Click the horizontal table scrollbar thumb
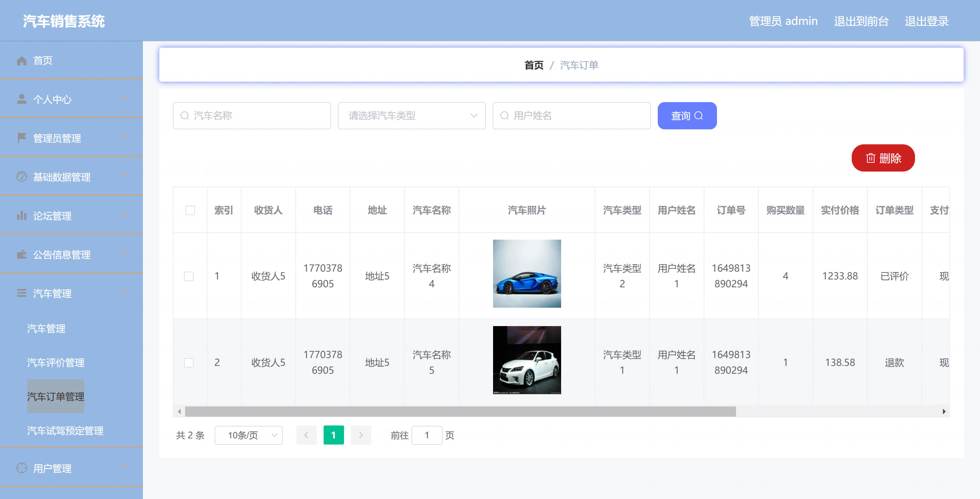This screenshot has height=499, width=980. (x=460, y=412)
